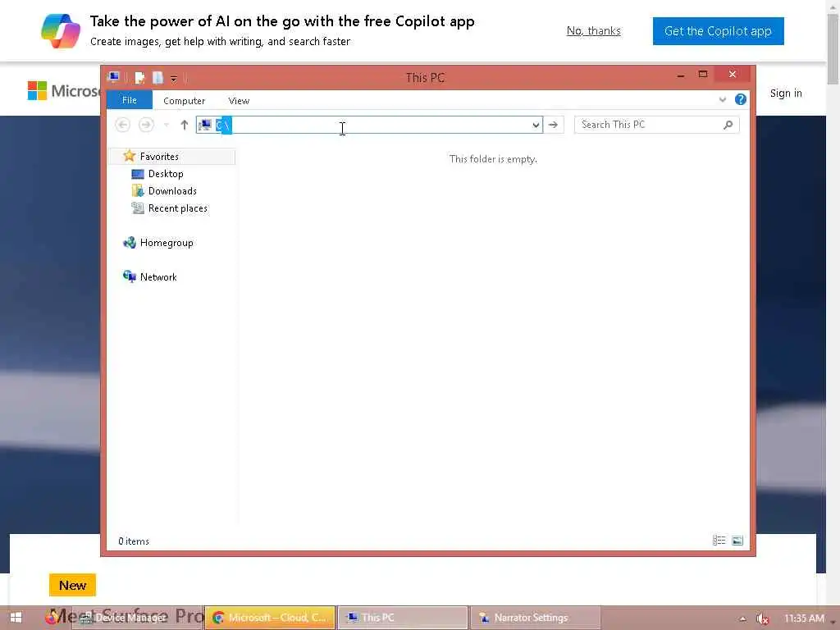Image resolution: width=840 pixels, height=630 pixels.
Task: Switch to the Computer ribbon tab
Action: pyautogui.click(x=184, y=101)
